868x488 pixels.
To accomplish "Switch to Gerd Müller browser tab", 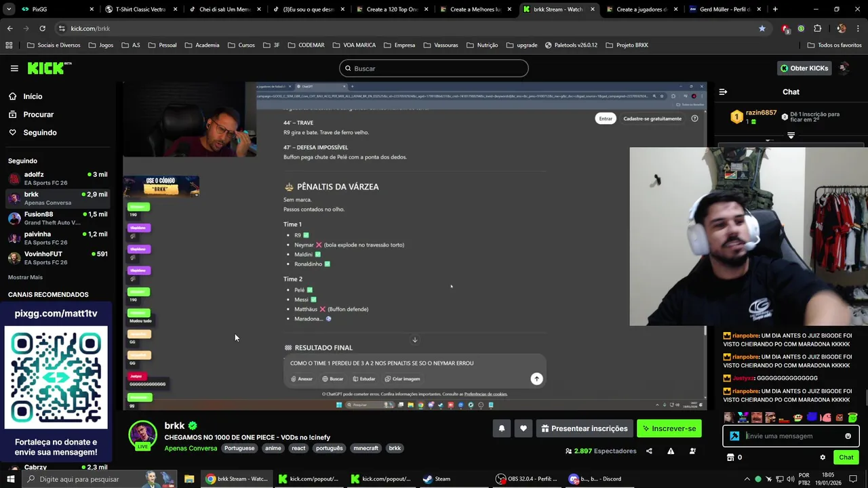I will (724, 9).
